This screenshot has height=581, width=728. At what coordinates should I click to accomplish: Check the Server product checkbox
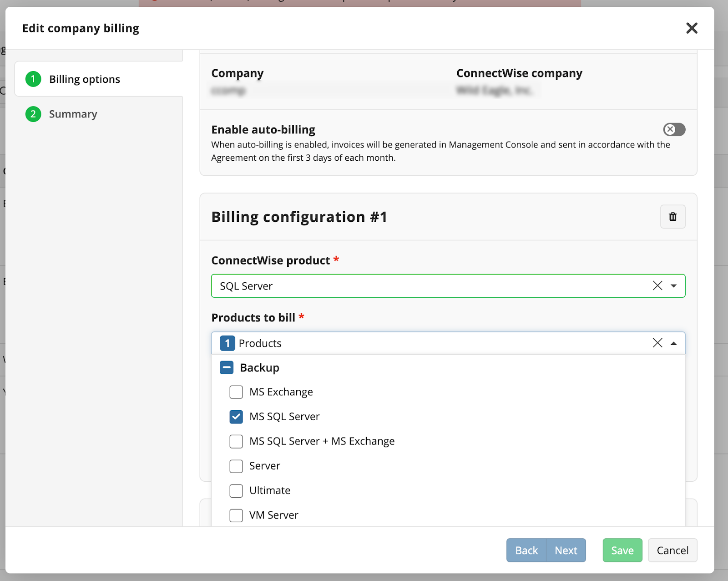tap(236, 466)
